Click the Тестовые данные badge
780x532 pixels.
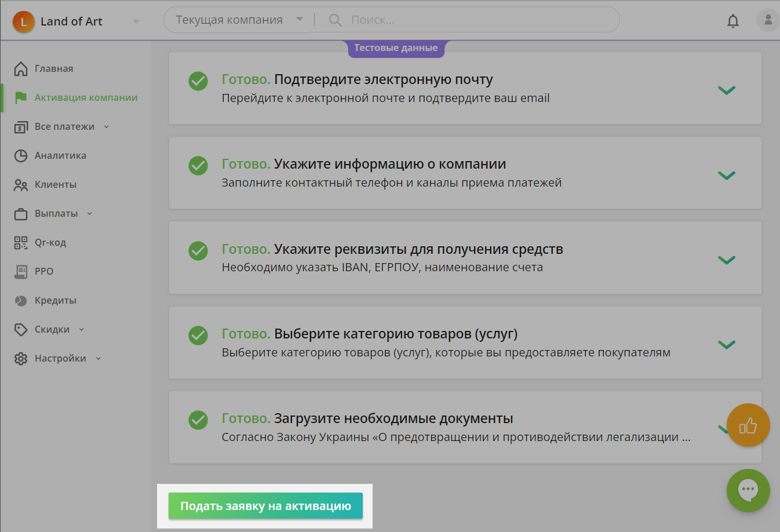[396, 48]
